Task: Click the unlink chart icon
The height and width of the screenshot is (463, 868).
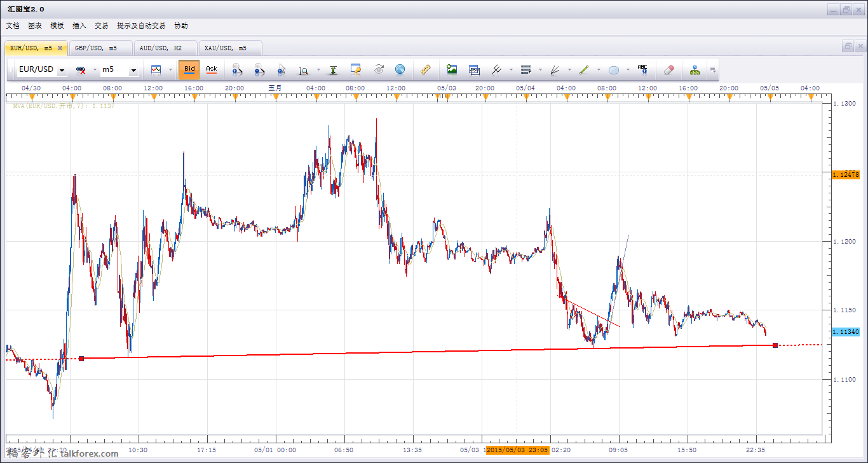Action: [x=81, y=69]
